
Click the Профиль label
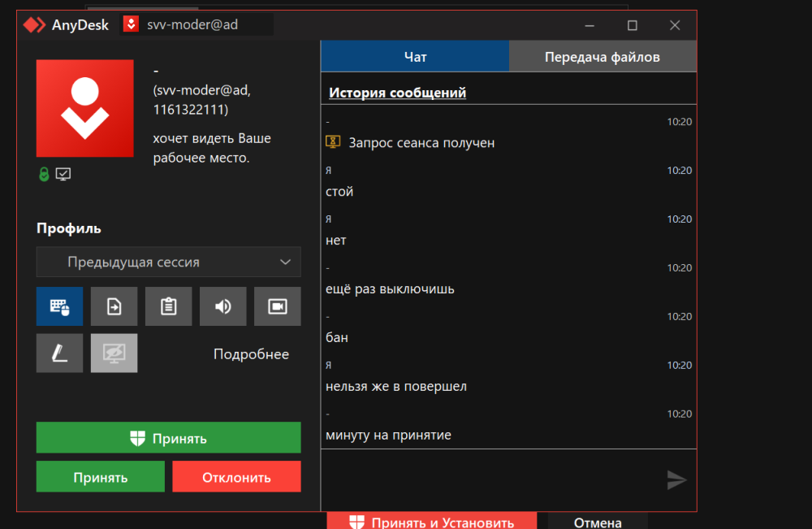pos(68,228)
